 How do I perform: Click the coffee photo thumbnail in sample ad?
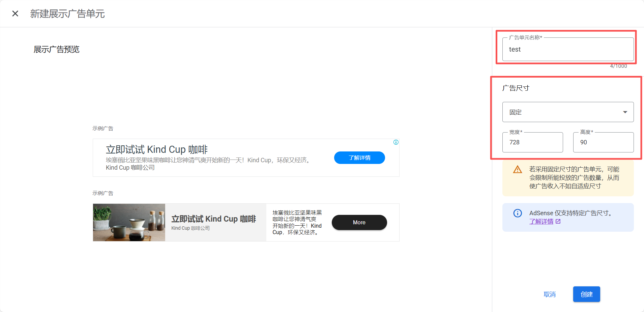(x=129, y=222)
